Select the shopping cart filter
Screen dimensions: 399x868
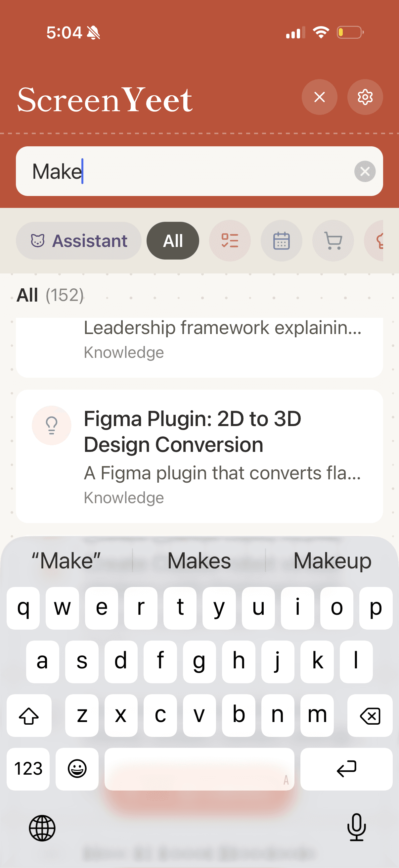click(333, 241)
